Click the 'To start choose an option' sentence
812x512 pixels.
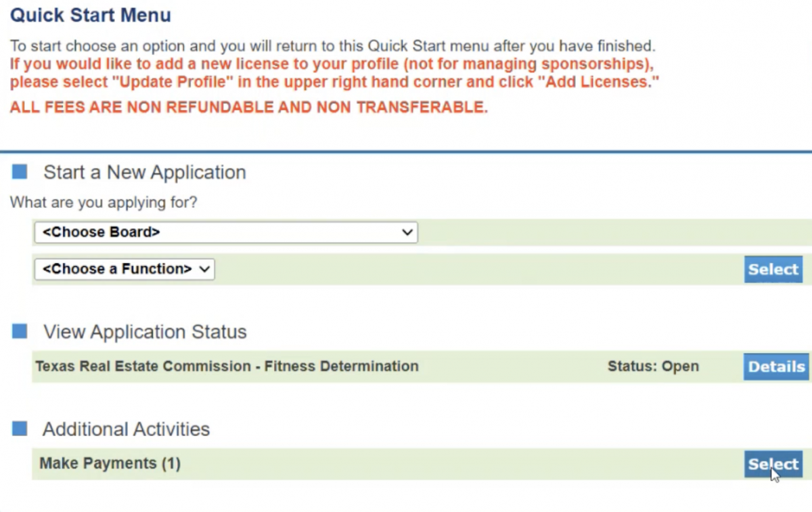[332, 47]
